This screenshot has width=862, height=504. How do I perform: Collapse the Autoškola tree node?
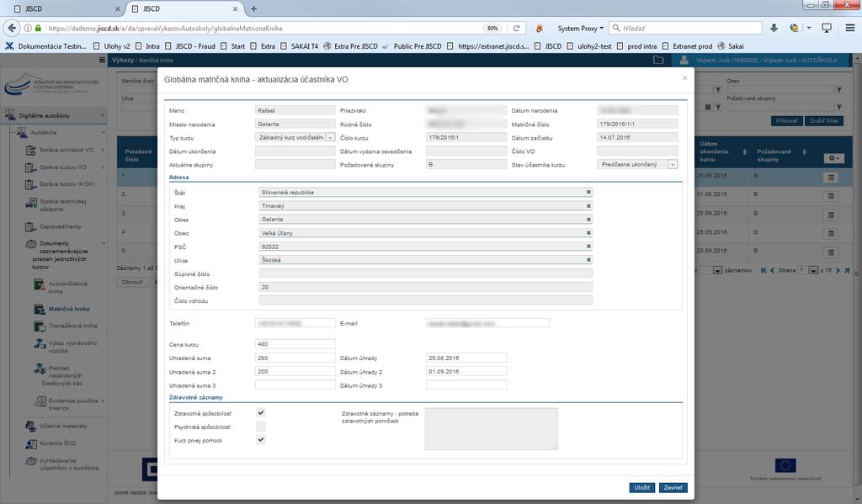(x=44, y=132)
